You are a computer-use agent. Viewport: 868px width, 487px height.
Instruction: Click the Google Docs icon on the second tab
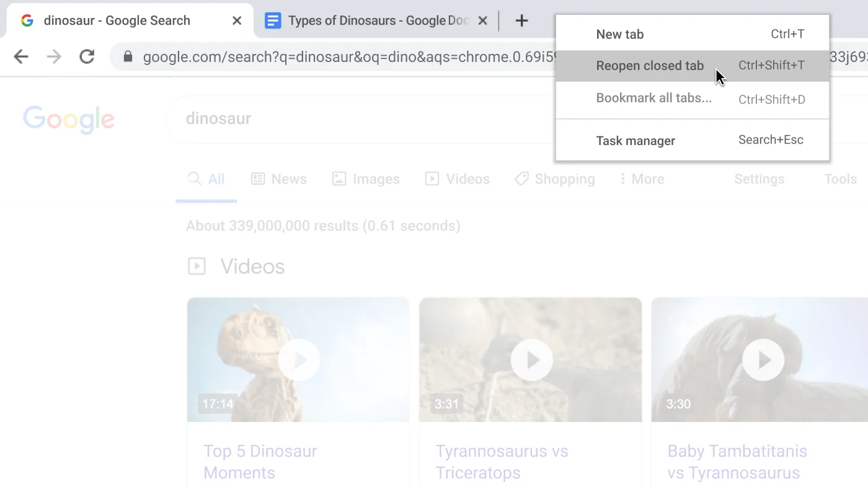(273, 20)
